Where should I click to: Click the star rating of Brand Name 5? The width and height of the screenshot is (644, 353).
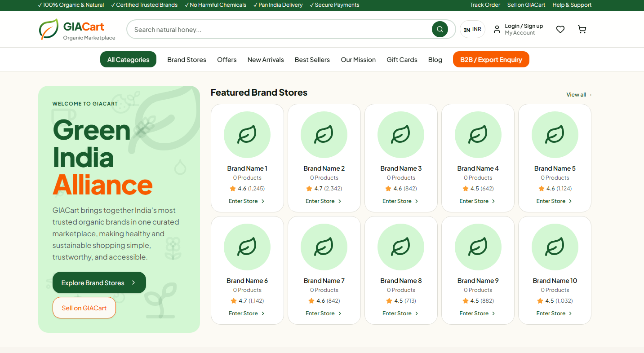555,189
